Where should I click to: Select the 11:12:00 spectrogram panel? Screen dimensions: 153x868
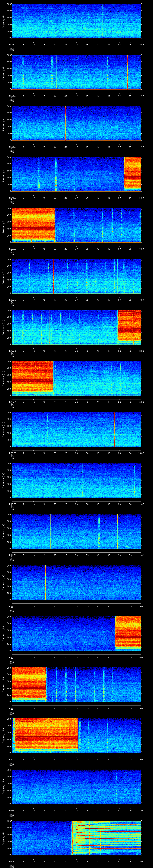(76, 583)
